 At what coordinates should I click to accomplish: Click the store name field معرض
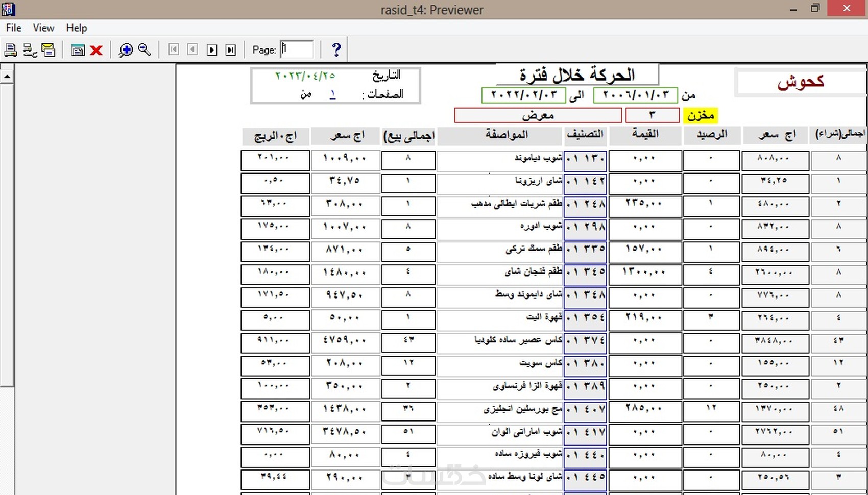(538, 115)
